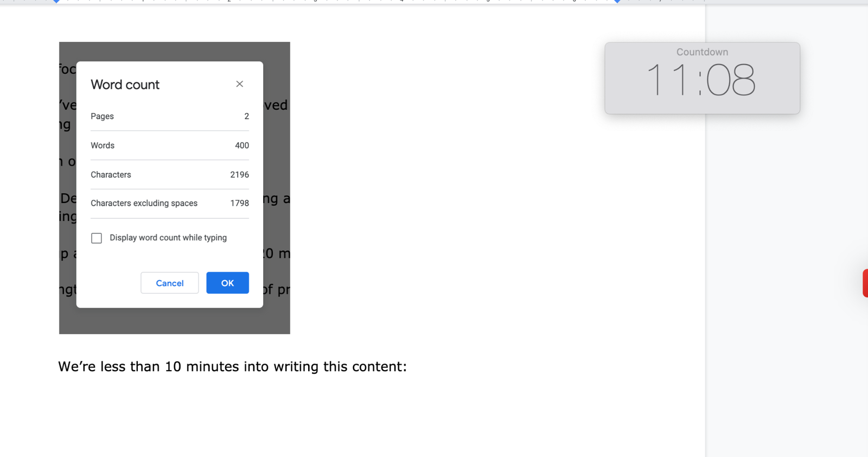Select the blue right indent marker on ruler
The height and width of the screenshot is (457, 868).
coord(617,2)
